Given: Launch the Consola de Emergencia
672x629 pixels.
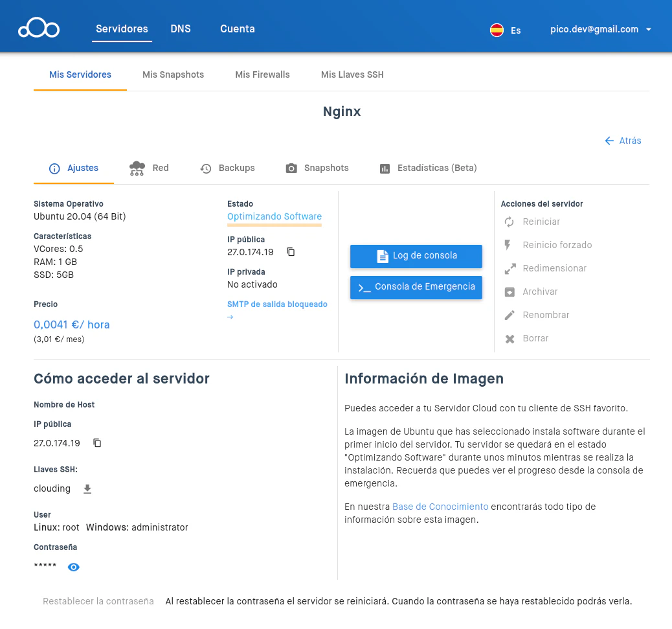Looking at the screenshot, I should pyautogui.click(x=416, y=287).
